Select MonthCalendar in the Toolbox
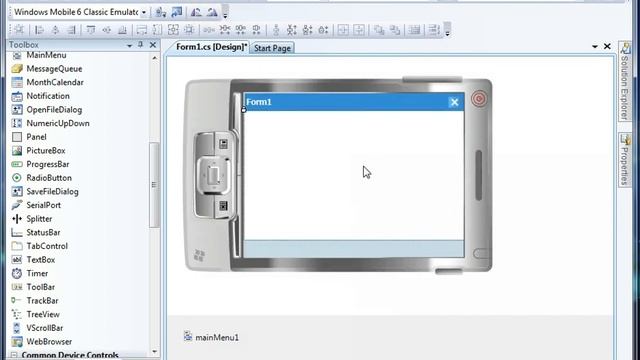Viewport: 640px width, 360px height. coord(55,82)
